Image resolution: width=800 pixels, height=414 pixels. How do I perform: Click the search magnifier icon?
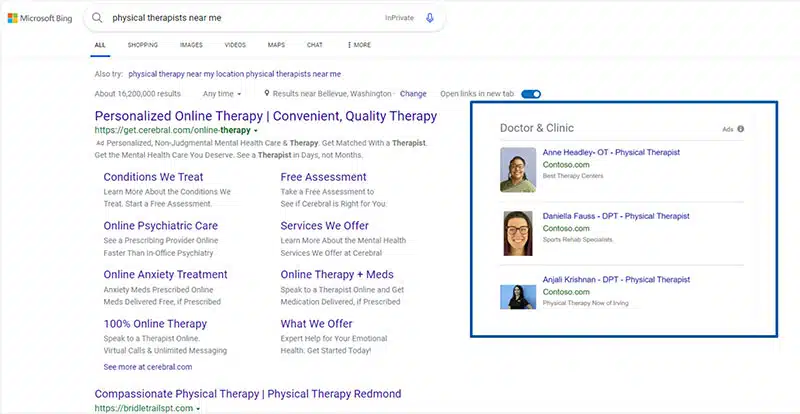click(97, 18)
